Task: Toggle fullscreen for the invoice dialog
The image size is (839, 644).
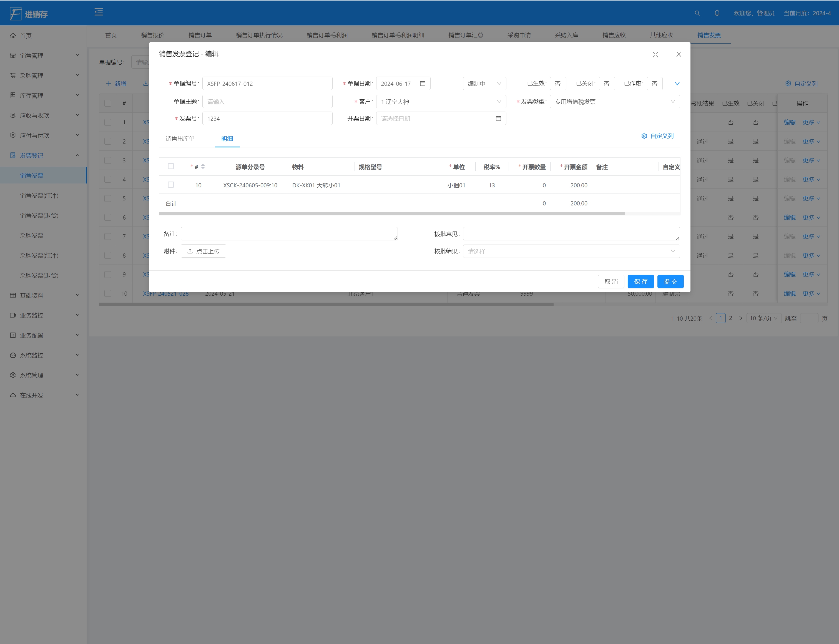Action: click(655, 54)
